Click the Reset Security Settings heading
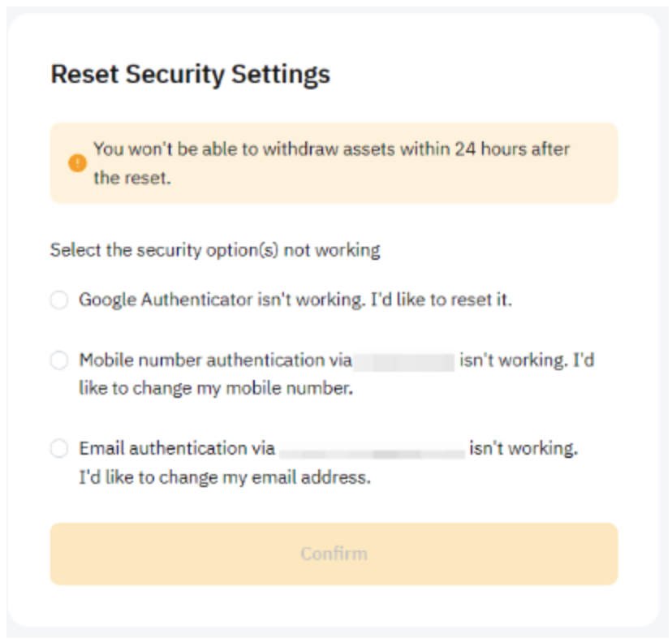Image resolution: width=672 pixels, height=643 pixels. (190, 75)
